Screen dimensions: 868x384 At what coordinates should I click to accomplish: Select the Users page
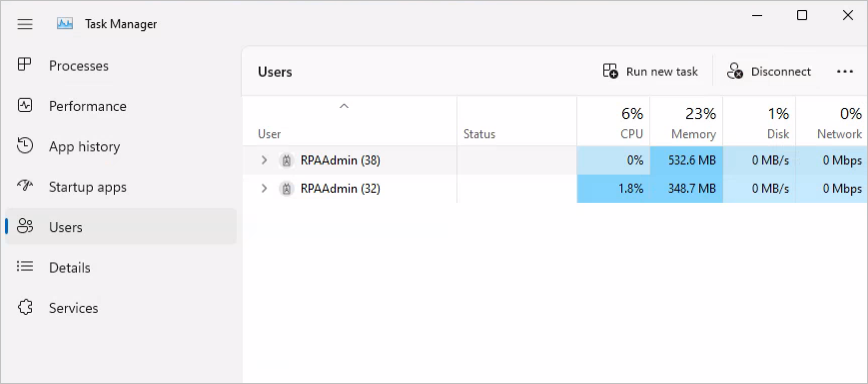pyautogui.click(x=121, y=227)
